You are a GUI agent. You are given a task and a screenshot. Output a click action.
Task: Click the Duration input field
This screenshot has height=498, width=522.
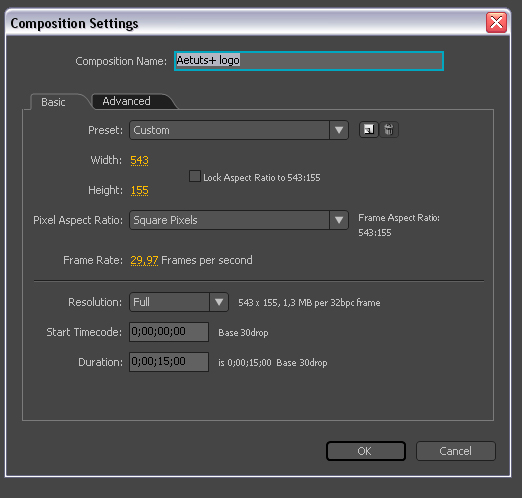[x=169, y=362]
